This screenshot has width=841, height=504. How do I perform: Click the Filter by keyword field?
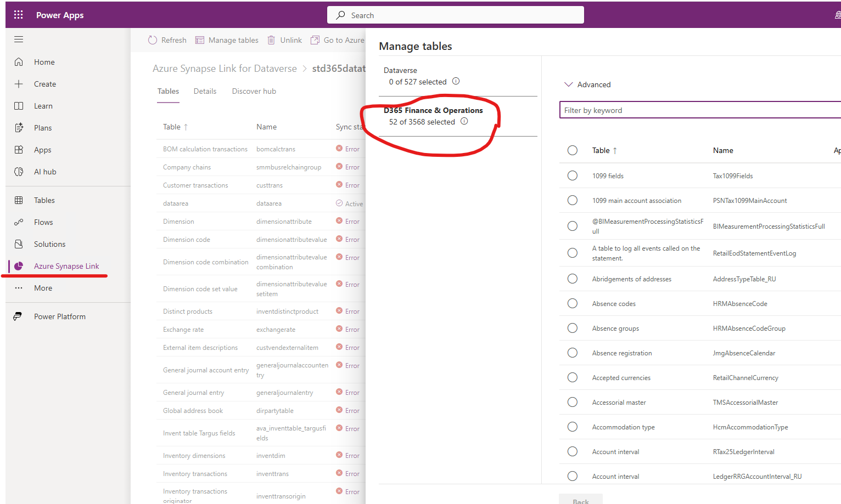[x=700, y=110]
